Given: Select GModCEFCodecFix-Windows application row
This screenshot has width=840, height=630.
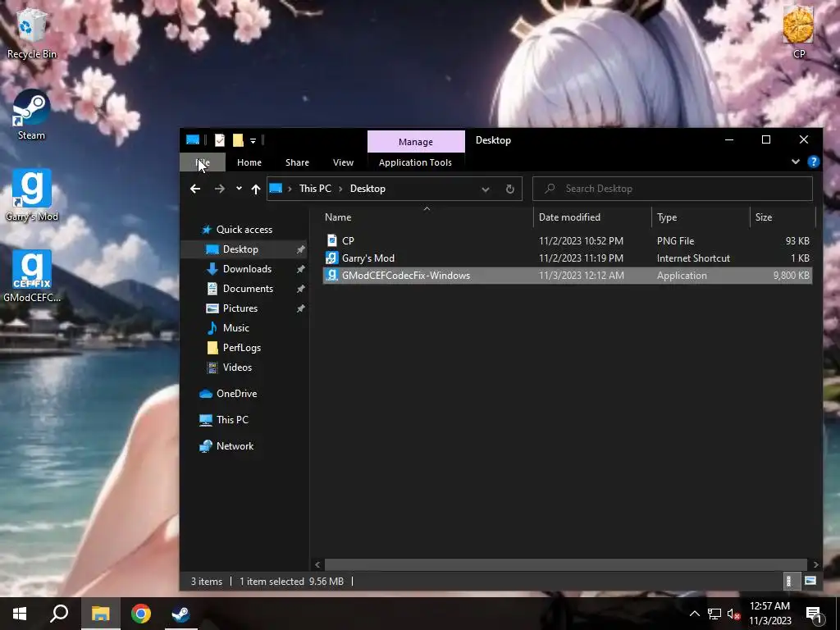Looking at the screenshot, I should pos(568,276).
